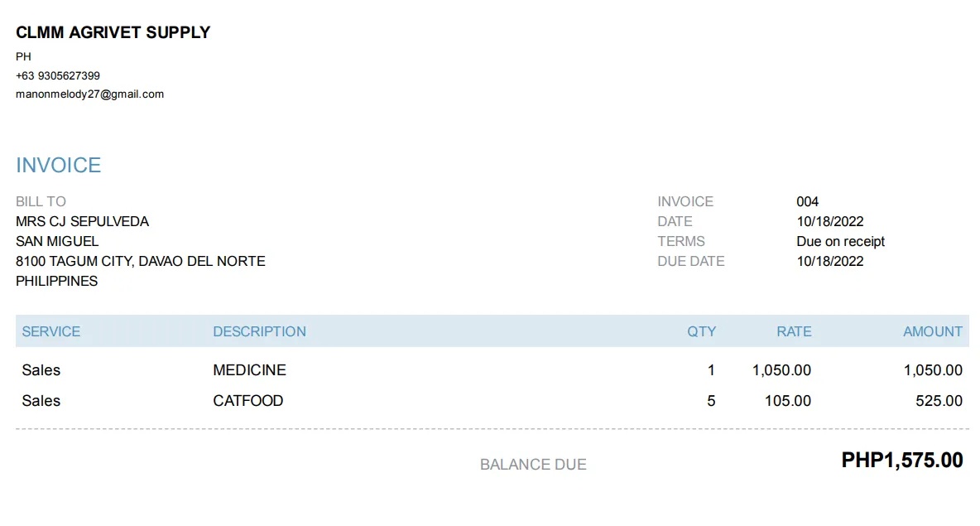The width and height of the screenshot is (980, 526).
Task: Select the MEDICINE description cell
Action: (249, 370)
